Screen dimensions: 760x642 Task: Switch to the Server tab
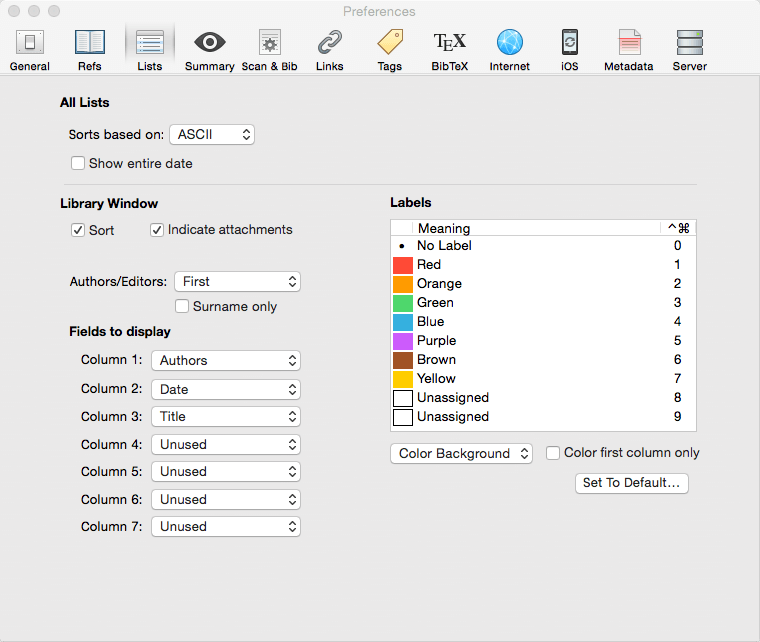click(x=689, y=50)
